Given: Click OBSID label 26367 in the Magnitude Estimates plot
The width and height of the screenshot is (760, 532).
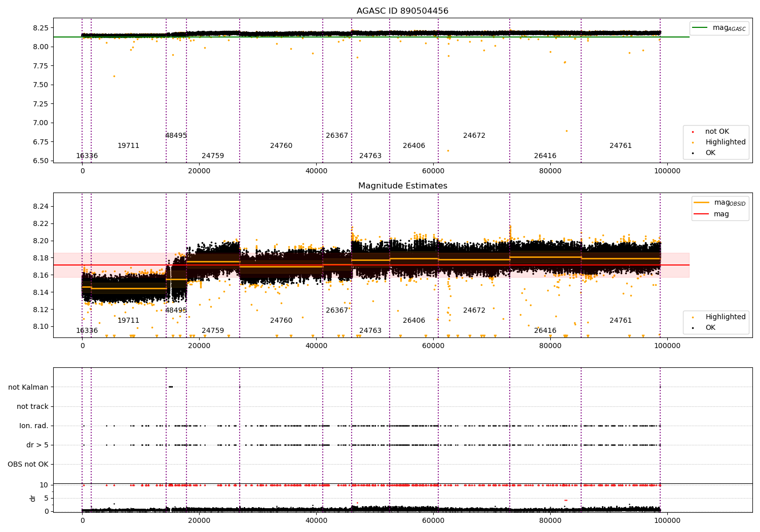Looking at the screenshot, I should pos(337,311).
